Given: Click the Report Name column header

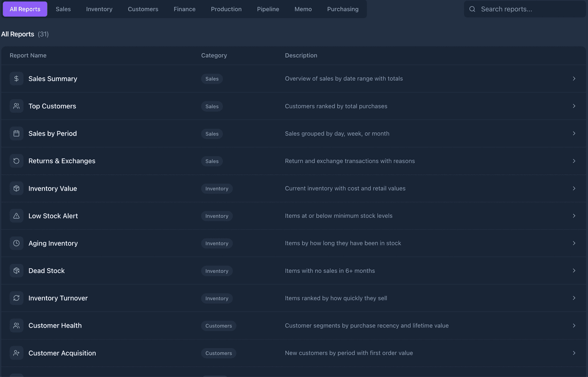Looking at the screenshot, I should click(28, 55).
